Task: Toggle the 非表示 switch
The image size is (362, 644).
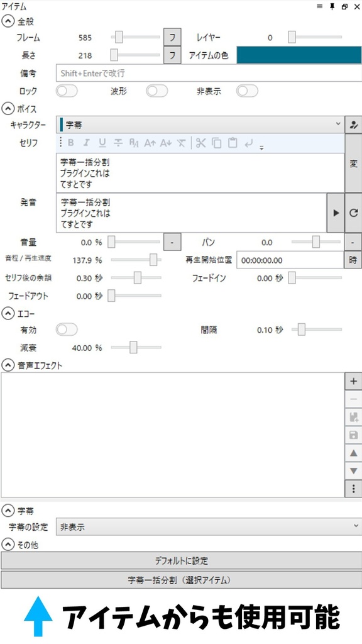Action: click(247, 91)
